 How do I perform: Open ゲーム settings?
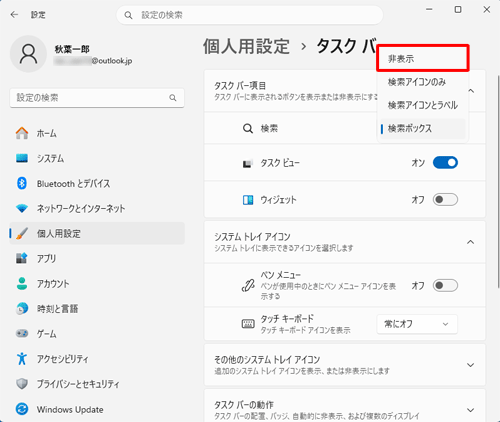coord(97,334)
